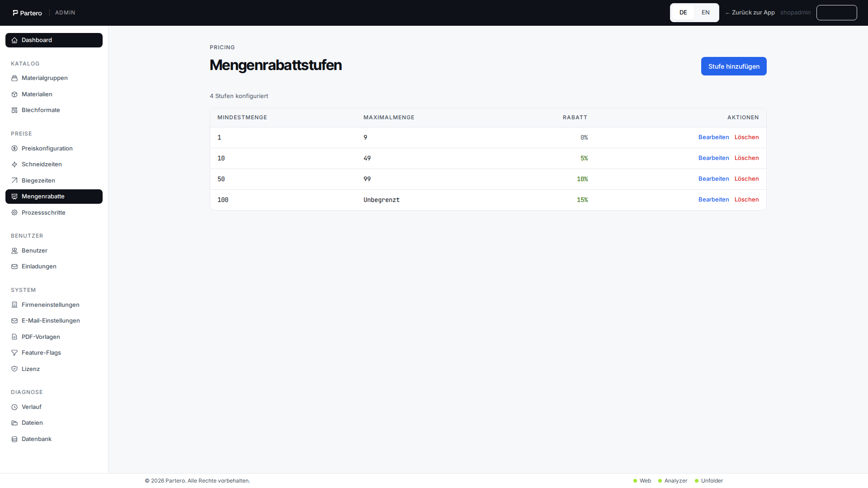The width and height of the screenshot is (868, 488).
Task: Select the Blechformate icon in sidebar
Action: click(14, 110)
